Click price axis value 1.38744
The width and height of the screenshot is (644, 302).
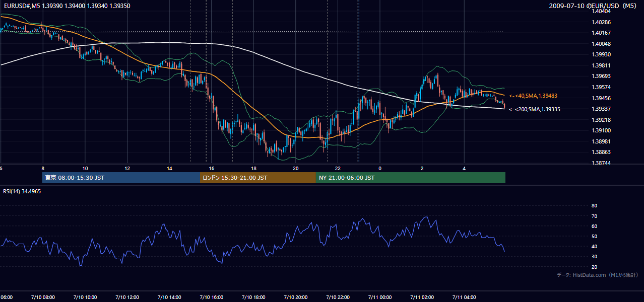coord(601,163)
